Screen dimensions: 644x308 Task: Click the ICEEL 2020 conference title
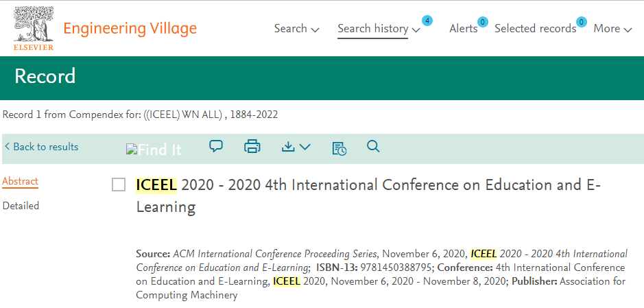[368, 196]
